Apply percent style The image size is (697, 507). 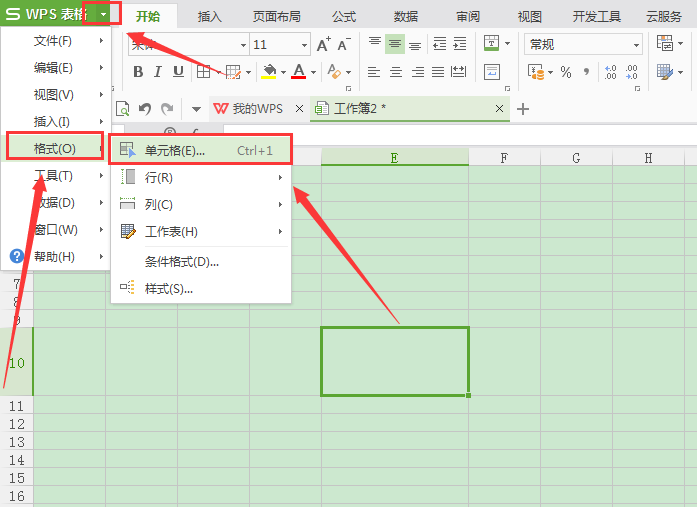566,72
